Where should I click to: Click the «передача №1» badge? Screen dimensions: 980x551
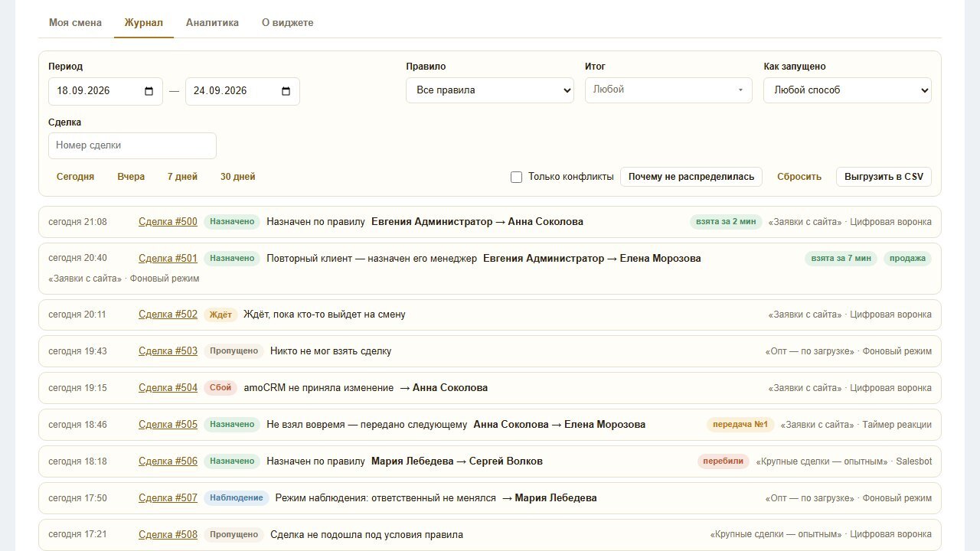pos(740,425)
